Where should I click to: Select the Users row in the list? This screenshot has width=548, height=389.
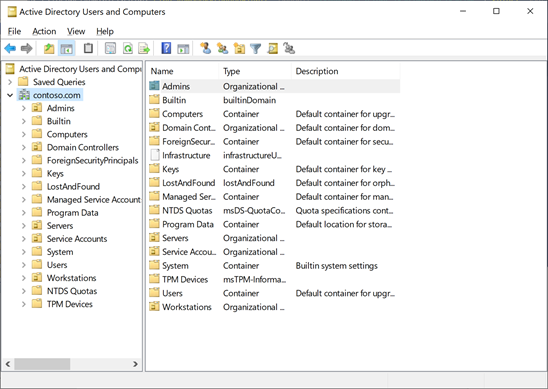(273, 293)
